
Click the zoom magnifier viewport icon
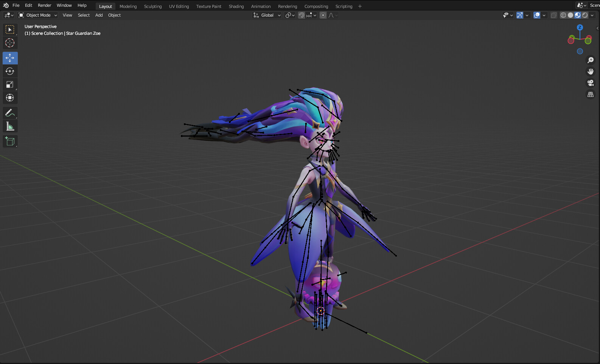[590, 60]
